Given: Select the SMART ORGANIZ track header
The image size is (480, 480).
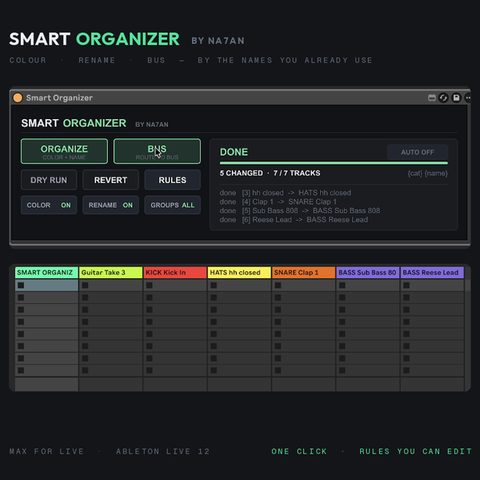Looking at the screenshot, I should pyautogui.click(x=46, y=272).
